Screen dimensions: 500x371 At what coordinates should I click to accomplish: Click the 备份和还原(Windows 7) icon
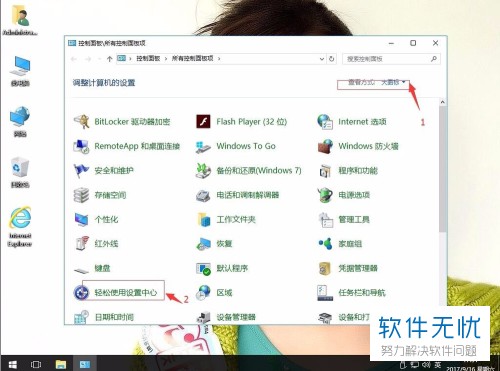(203, 171)
